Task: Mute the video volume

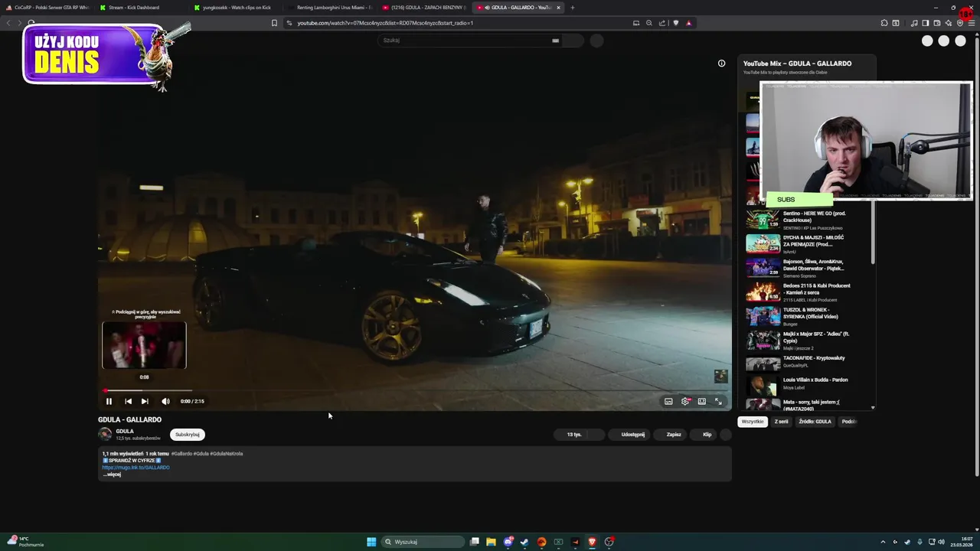Action: coord(165,401)
